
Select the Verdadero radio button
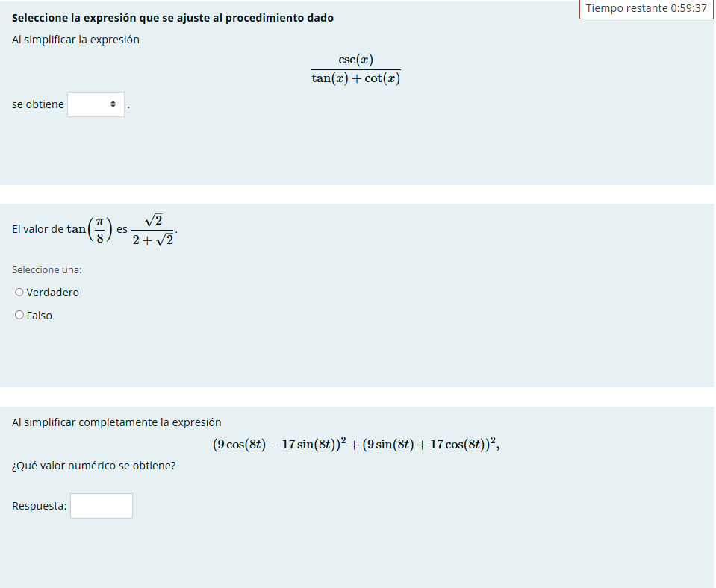(19, 293)
